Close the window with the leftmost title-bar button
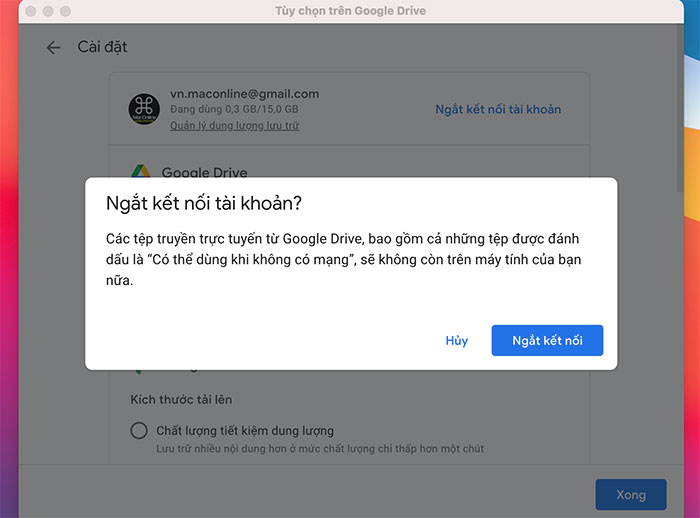700x518 pixels. tap(31, 11)
